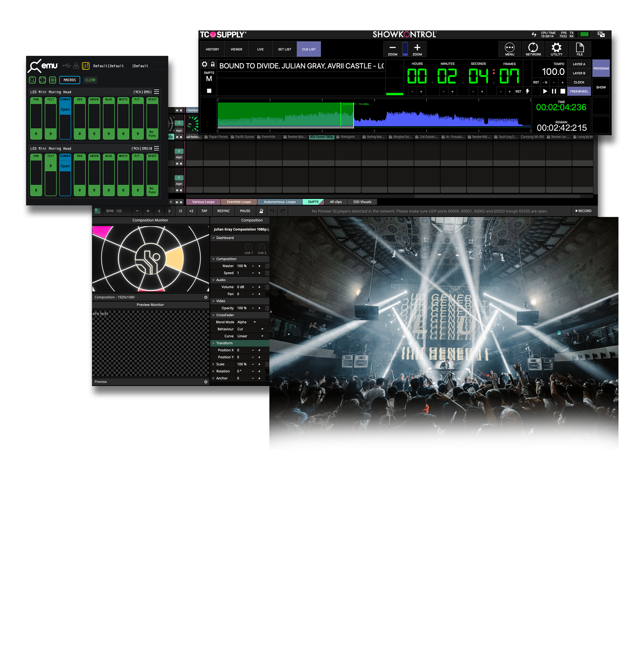The height and width of the screenshot is (647, 644).
Task: Toggle the FREEWHEEL mode button
Action: (x=579, y=91)
